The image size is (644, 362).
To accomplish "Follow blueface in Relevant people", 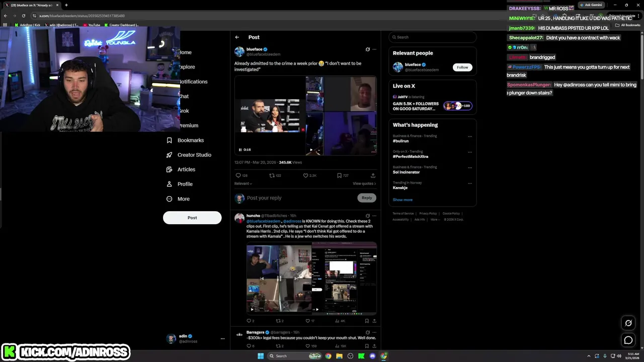I will coord(462,67).
